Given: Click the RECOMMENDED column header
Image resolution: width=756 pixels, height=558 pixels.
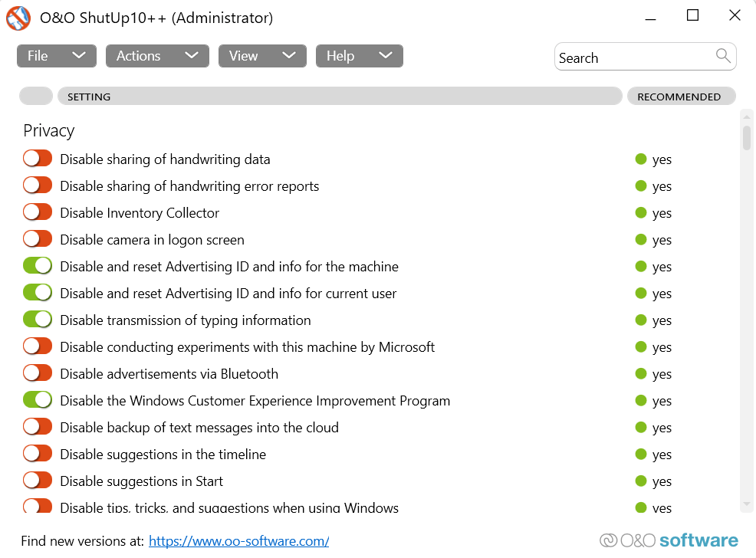Looking at the screenshot, I should coord(680,97).
